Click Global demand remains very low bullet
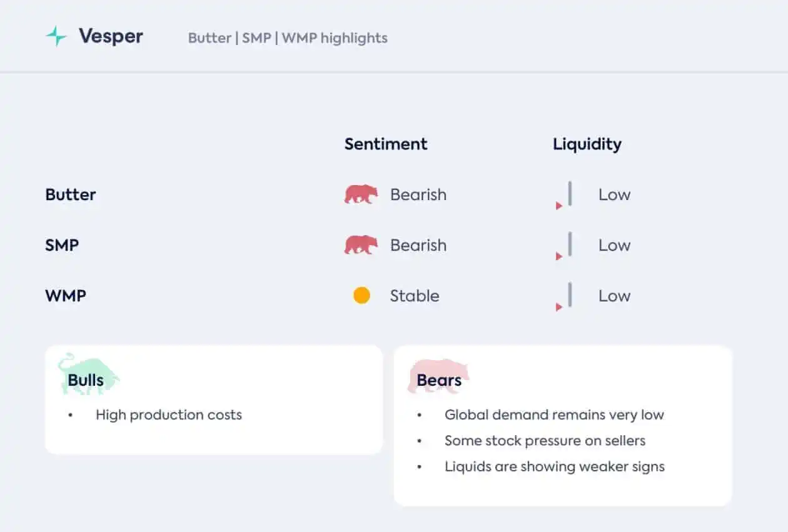788x532 pixels. [x=554, y=414]
